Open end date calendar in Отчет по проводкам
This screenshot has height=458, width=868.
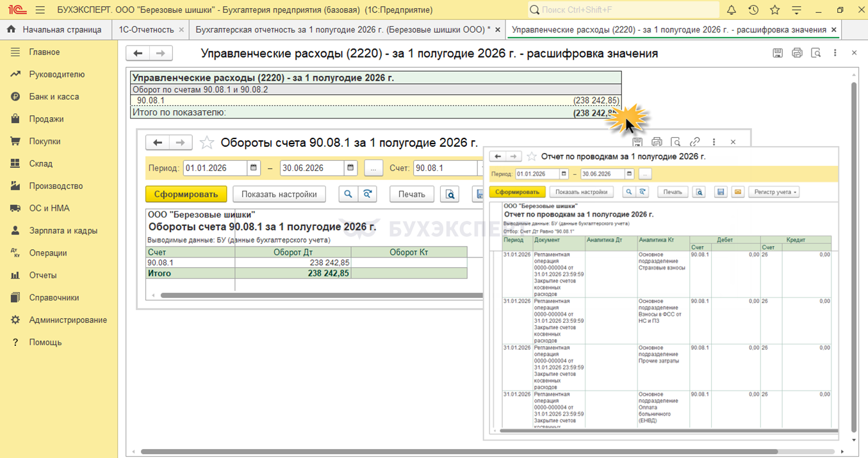[x=629, y=174]
